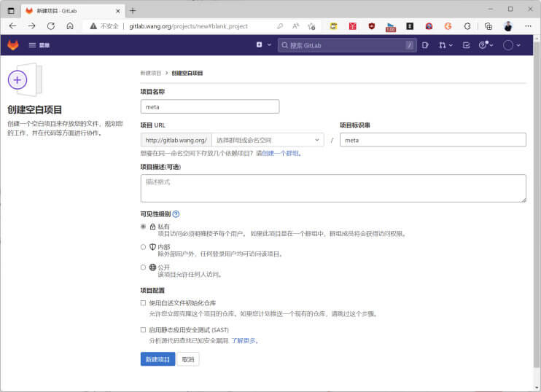Select the 私有 radio button

click(143, 227)
